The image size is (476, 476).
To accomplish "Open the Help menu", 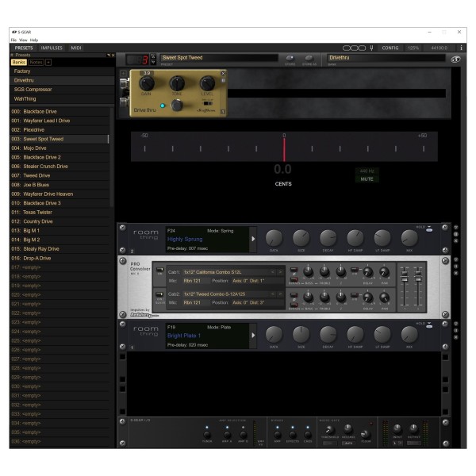I will 34,40.
